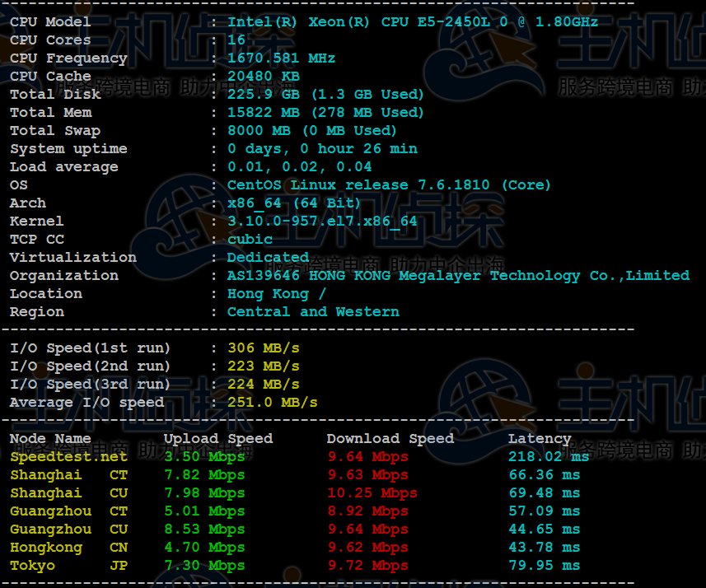Click Hongkong CN latency 43.78 ms
The image size is (706, 588).
[x=545, y=548]
